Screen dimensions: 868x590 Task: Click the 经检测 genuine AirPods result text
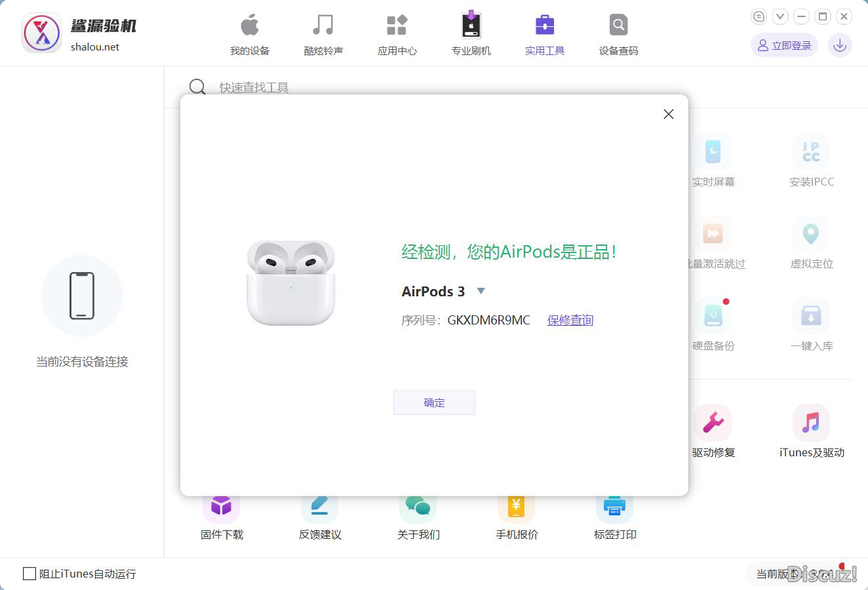509,252
